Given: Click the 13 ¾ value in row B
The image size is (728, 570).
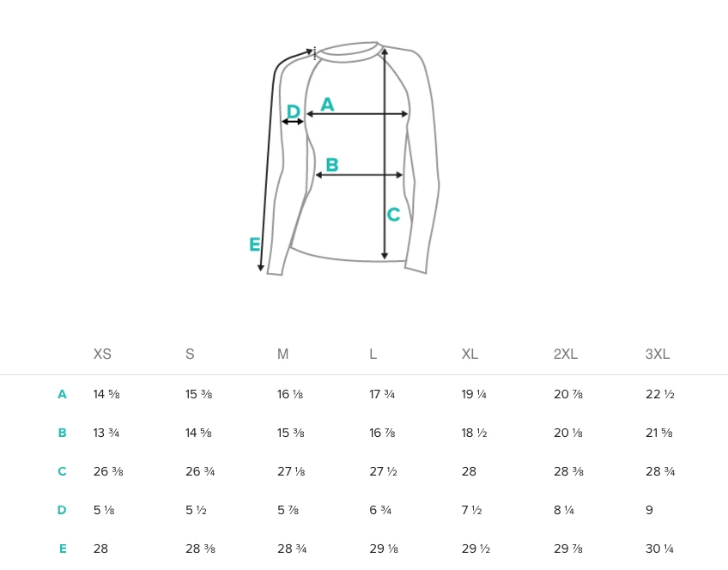Looking at the screenshot, I should (106, 433).
